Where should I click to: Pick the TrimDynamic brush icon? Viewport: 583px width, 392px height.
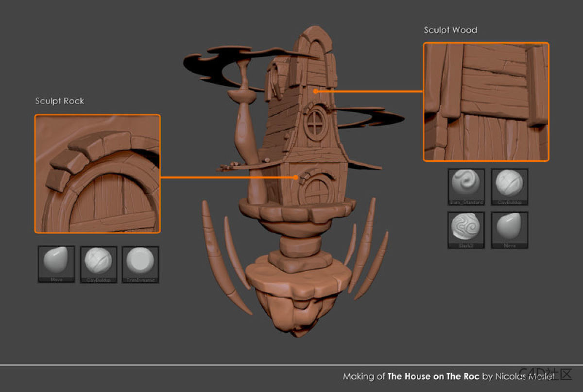tap(140, 263)
